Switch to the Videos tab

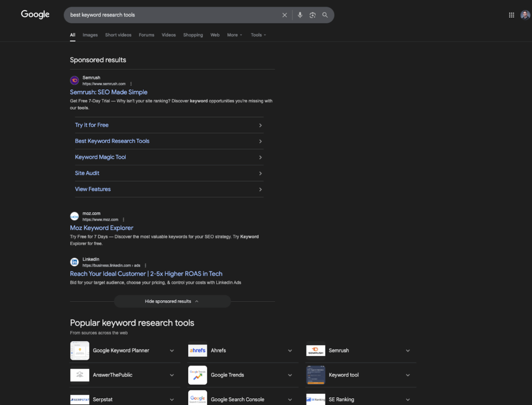168,35
